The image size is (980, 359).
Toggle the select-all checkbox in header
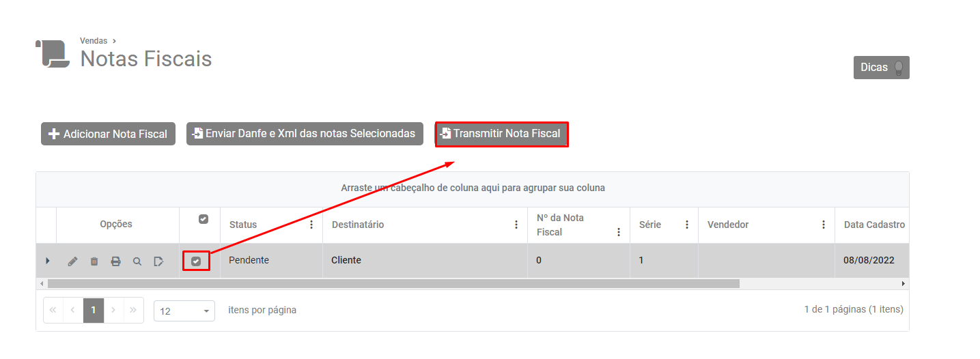coord(203,219)
